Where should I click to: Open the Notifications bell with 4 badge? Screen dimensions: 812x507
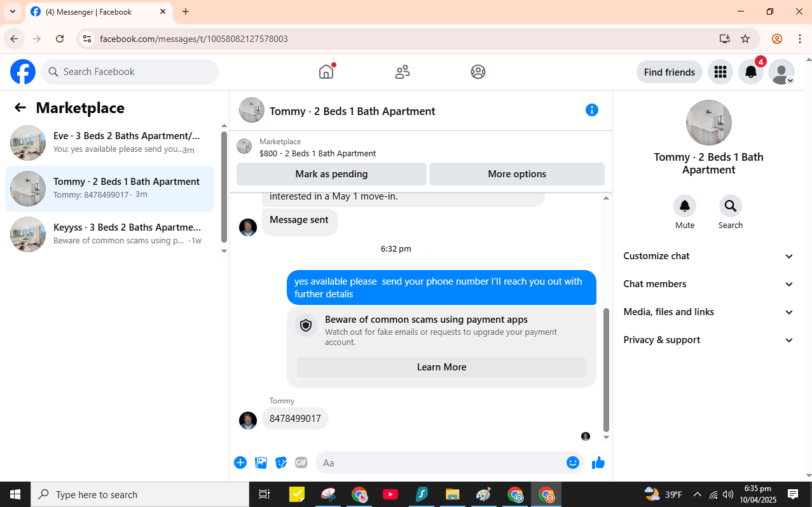point(751,72)
